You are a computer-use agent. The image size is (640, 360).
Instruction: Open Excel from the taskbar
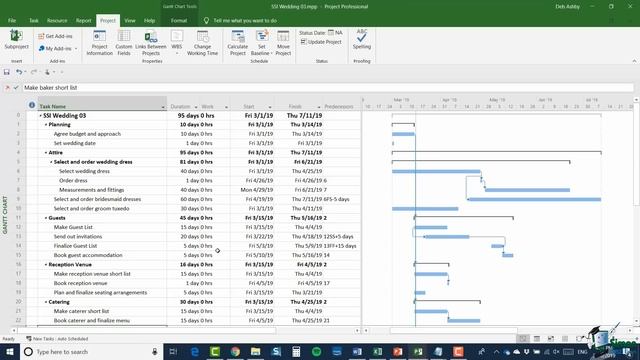(x=378, y=351)
